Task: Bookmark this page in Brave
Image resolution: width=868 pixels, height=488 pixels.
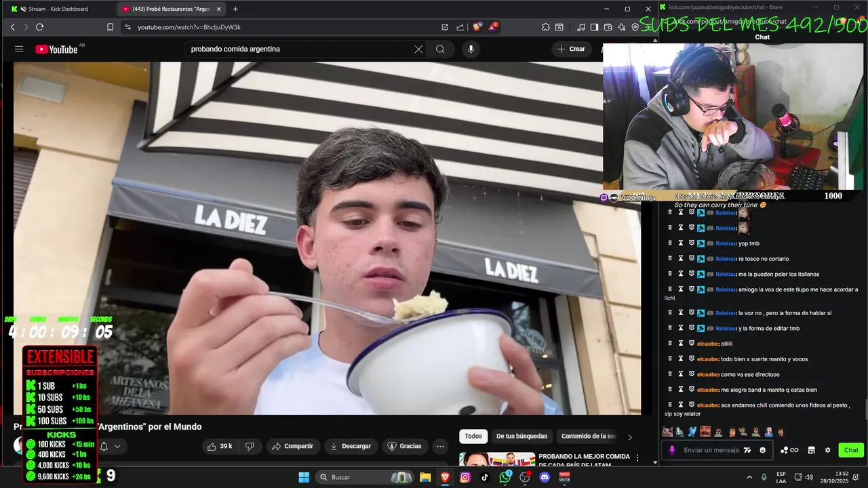Action: point(110,27)
